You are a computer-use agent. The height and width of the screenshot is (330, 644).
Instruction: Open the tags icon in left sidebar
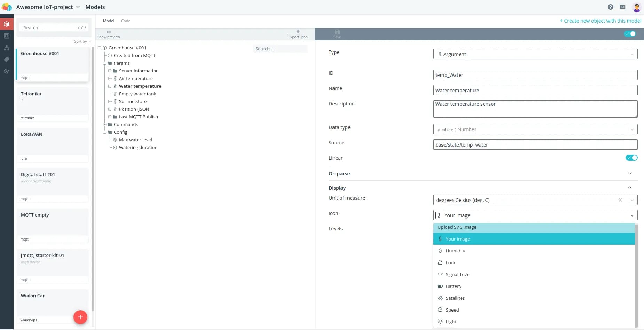pyautogui.click(x=7, y=60)
